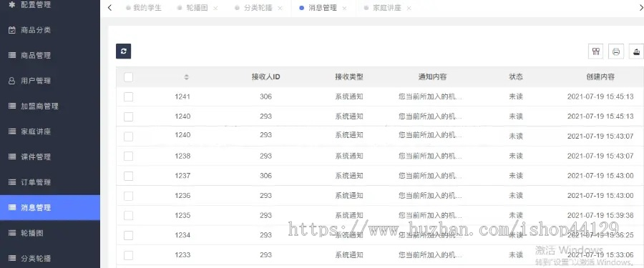Check the row with ID 1237
This screenshot has height=268, width=644.
[x=129, y=176]
